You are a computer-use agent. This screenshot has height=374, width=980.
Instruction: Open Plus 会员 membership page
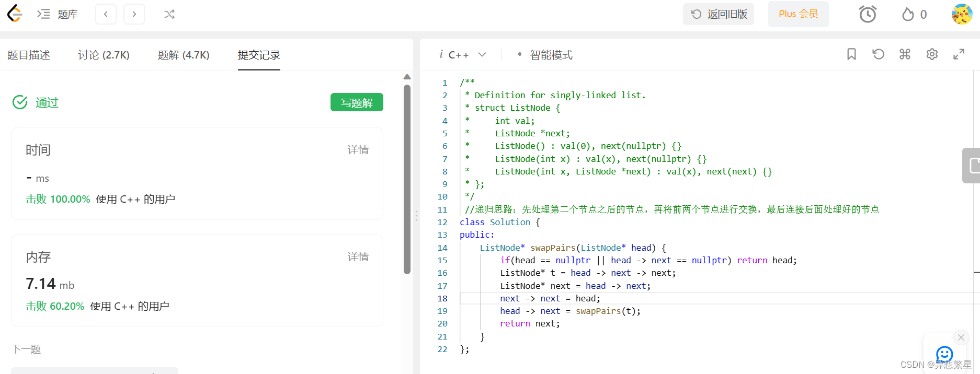798,14
